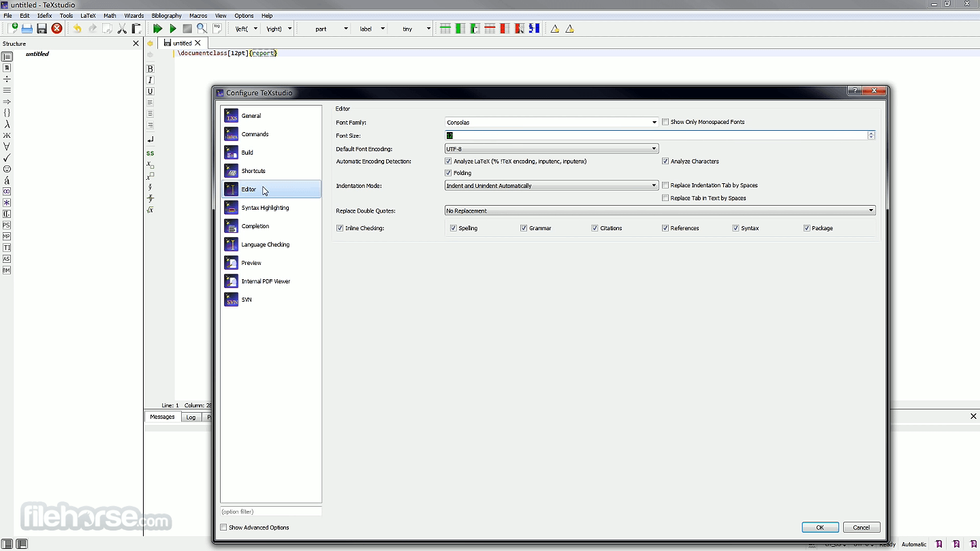Viewport: 980px width, 551px height.
Task: Click the single green Compile arrow
Action: 172,29
